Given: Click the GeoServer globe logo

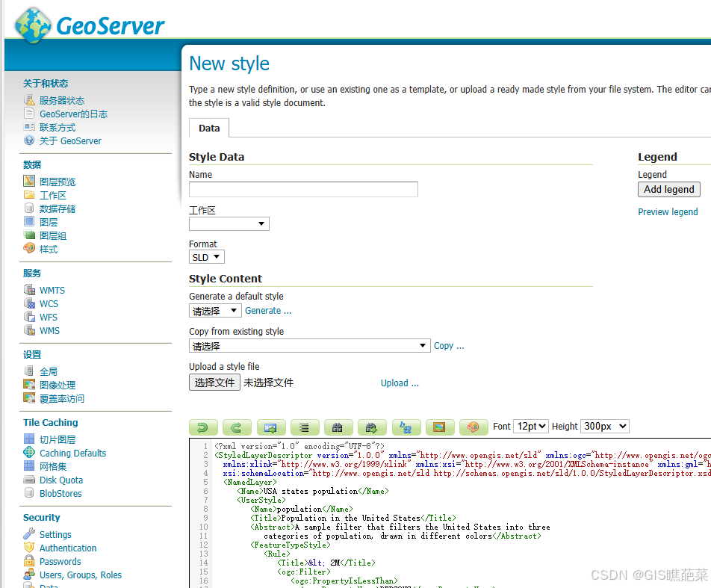Looking at the screenshot, I should (33, 25).
